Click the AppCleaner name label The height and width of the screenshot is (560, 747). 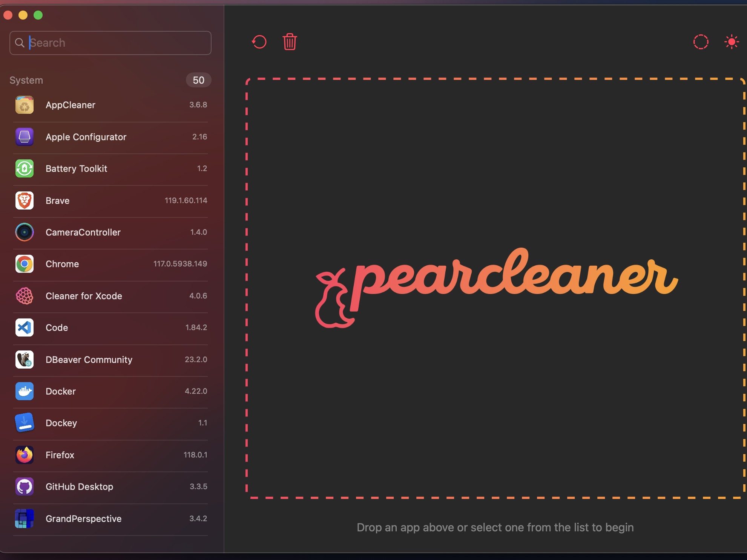click(71, 105)
